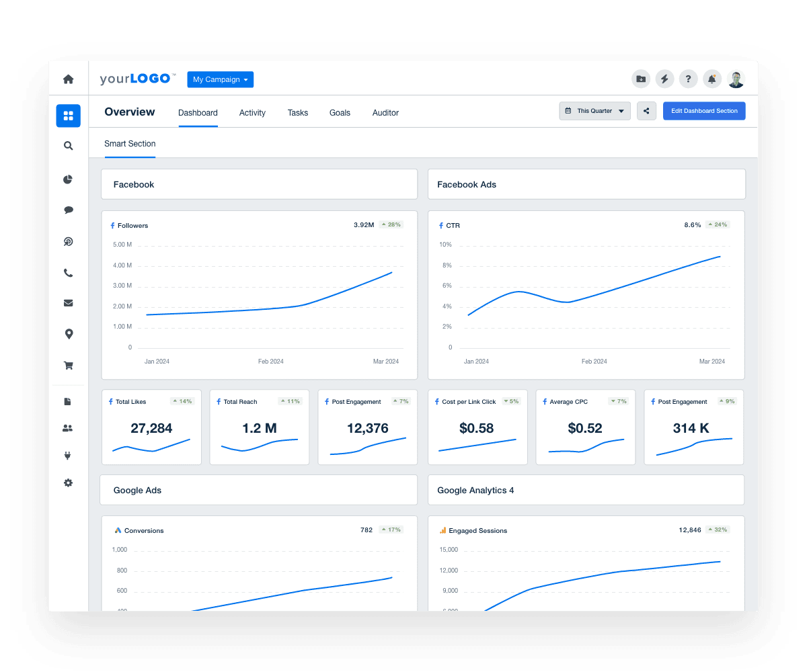Click the settings gear sidebar icon
The height and width of the screenshot is (672, 807).
[68, 483]
